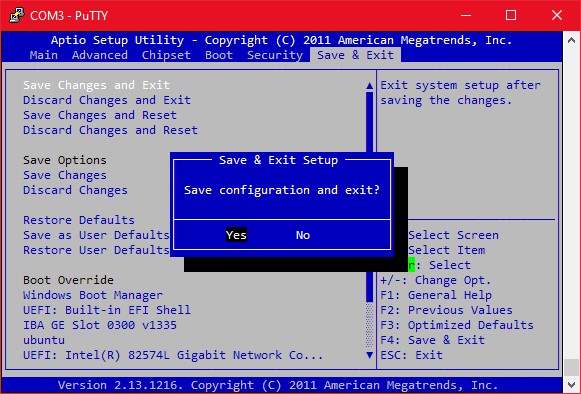Click the F3: Optimized Defaults help line

(x=457, y=325)
